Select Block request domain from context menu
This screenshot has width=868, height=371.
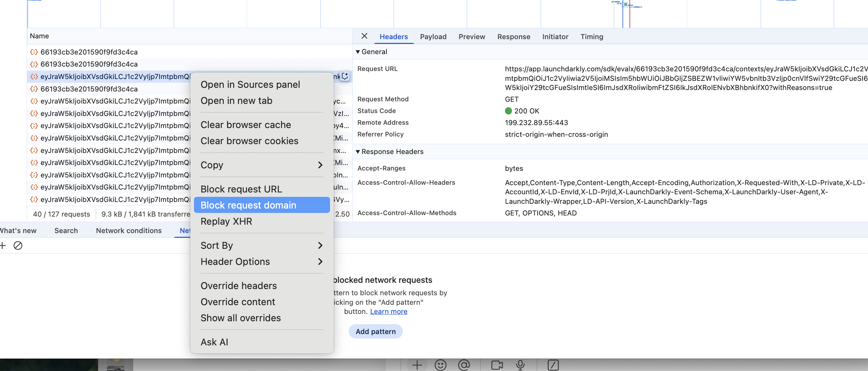click(262, 205)
